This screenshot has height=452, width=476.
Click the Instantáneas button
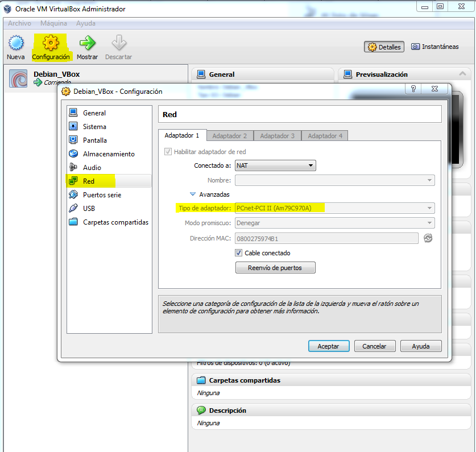click(x=434, y=47)
